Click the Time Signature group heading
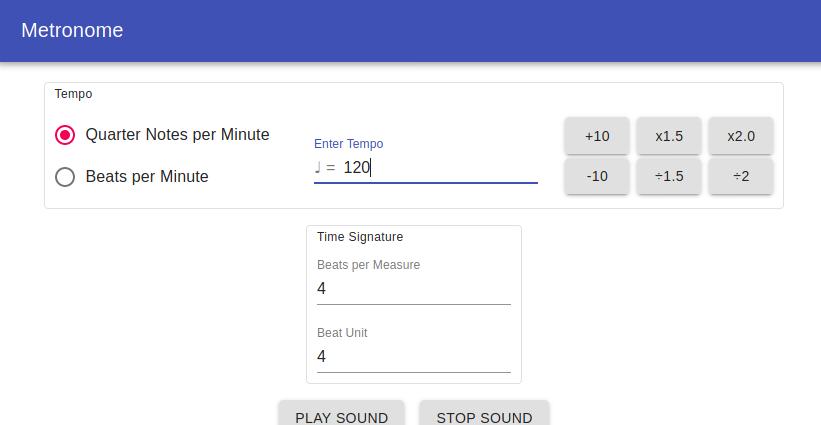Image resolution: width=821 pixels, height=425 pixels. tap(360, 237)
